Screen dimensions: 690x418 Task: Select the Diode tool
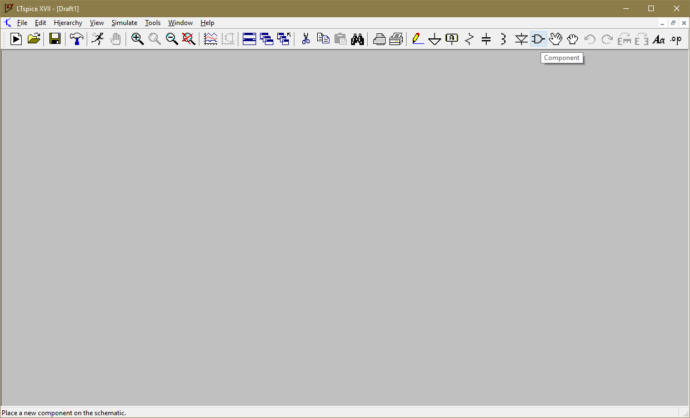[521, 39]
